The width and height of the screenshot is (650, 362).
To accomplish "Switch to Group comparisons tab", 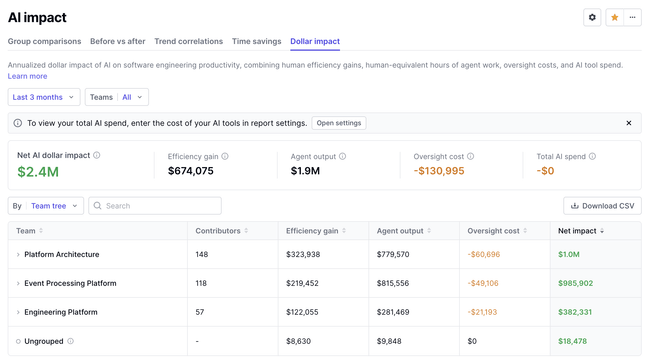I will [44, 41].
